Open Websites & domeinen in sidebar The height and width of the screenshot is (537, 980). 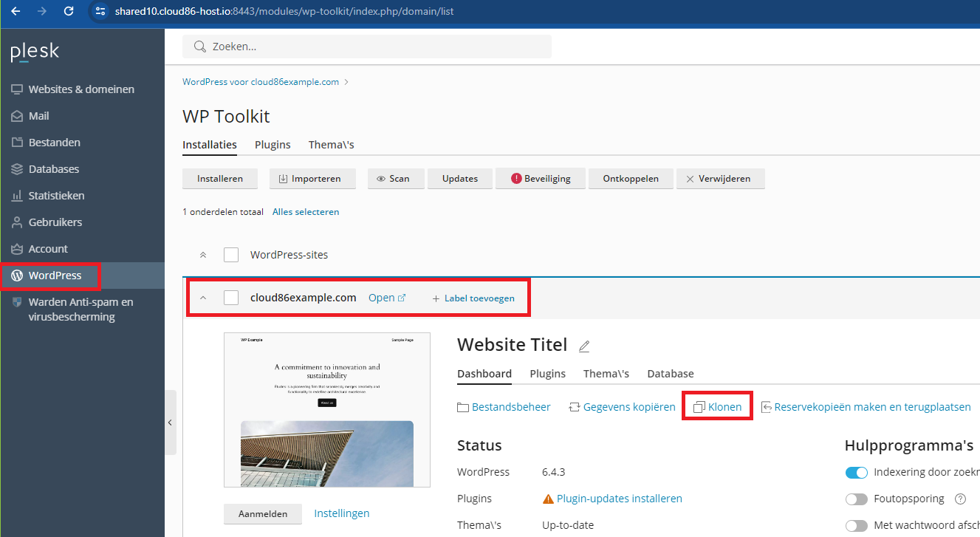click(x=82, y=89)
